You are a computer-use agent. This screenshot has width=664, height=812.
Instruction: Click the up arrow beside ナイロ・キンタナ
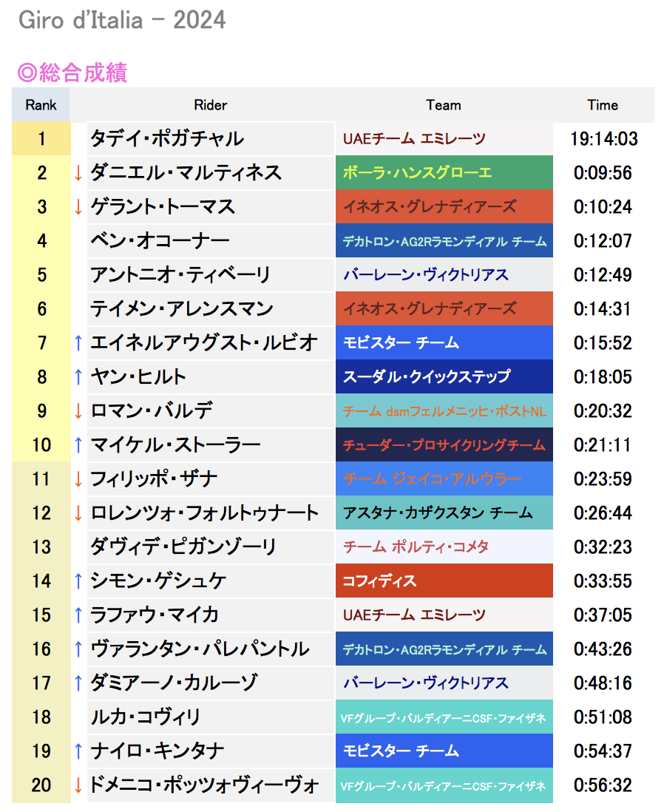tap(78, 751)
